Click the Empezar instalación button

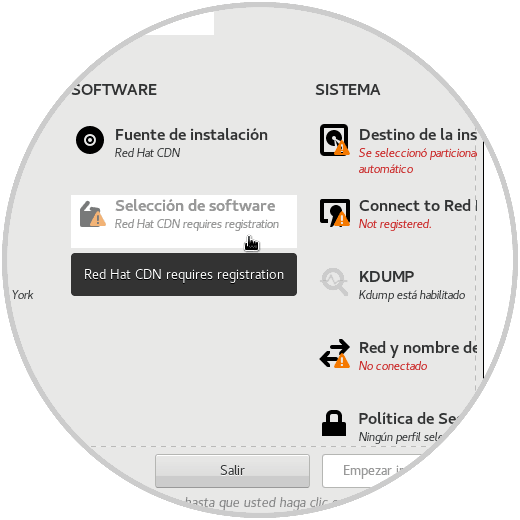(x=372, y=471)
